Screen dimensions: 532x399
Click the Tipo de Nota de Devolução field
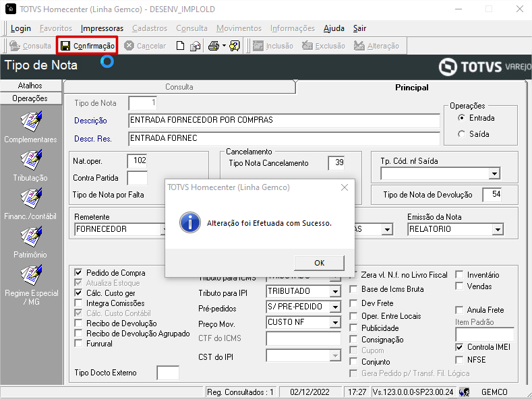(492, 195)
